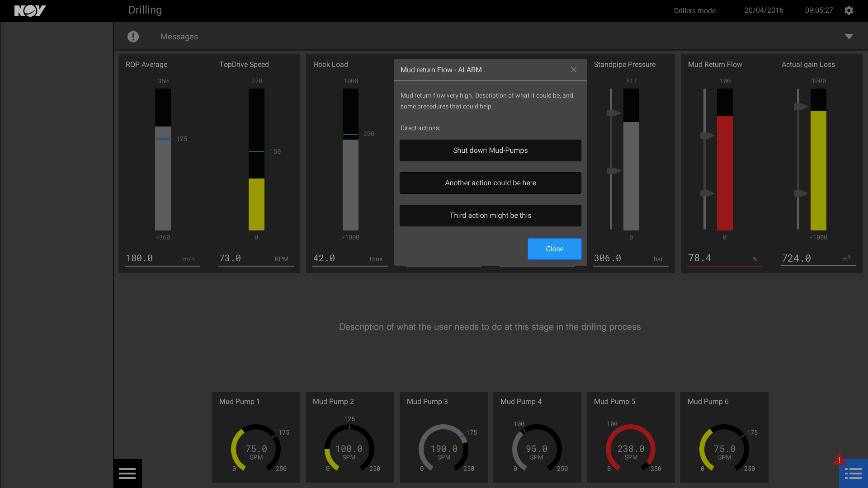Click the messages alert exclamation icon

pos(133,37)
